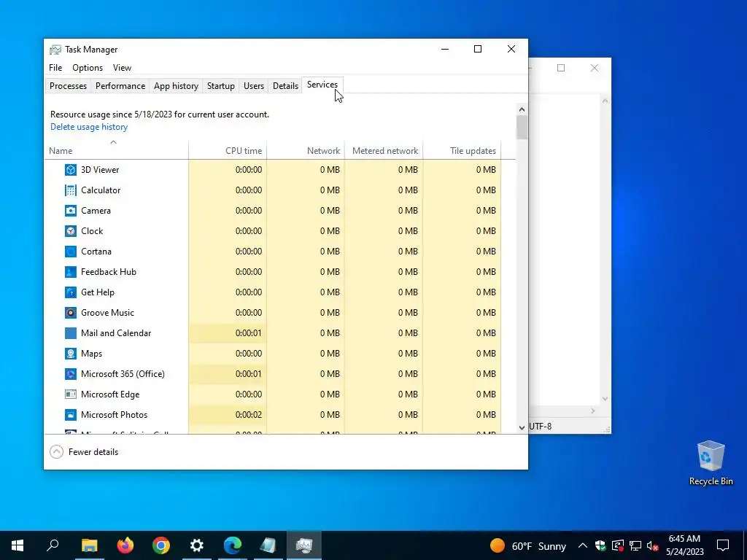Click the Task Manager title bar icon
Screen dimensions: 747x560
coord(55,50)
